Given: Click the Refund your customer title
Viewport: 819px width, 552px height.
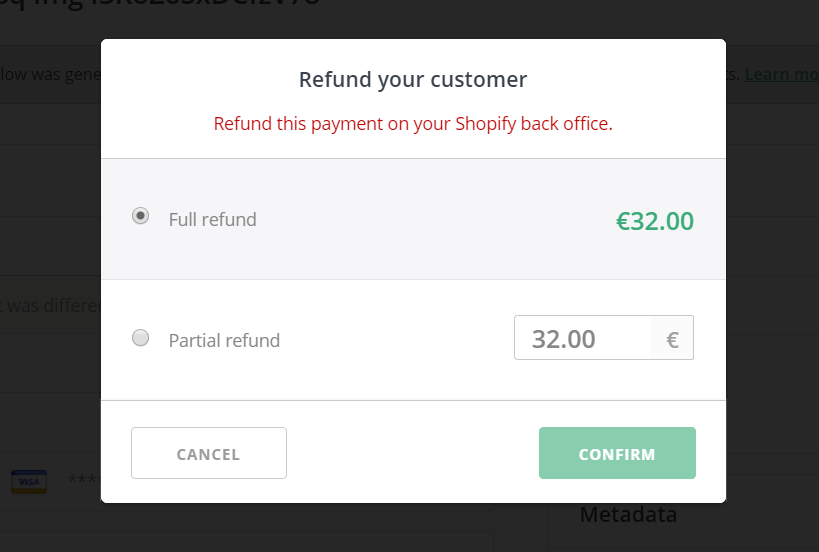Looking at the screenshot, I should pos(413,79).
